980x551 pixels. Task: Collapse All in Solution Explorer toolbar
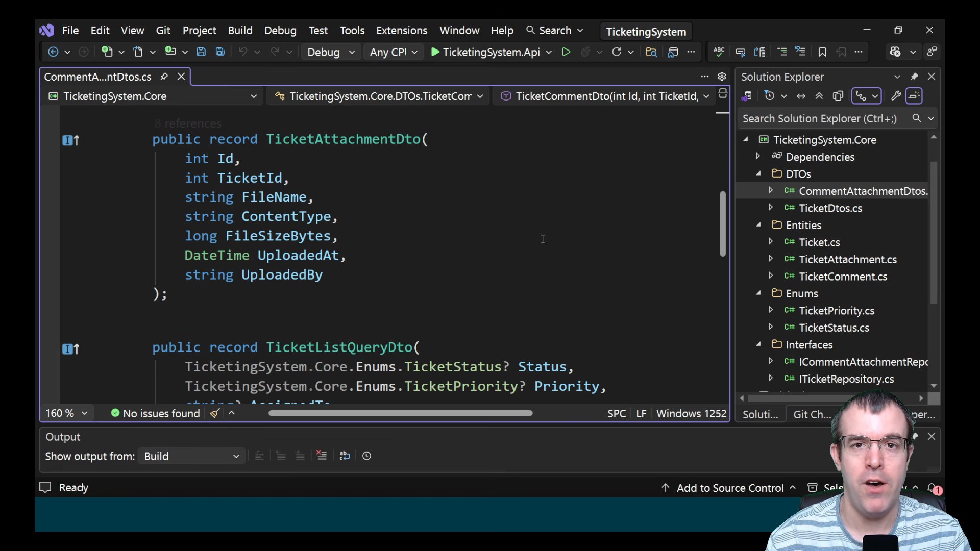[819, 96]
